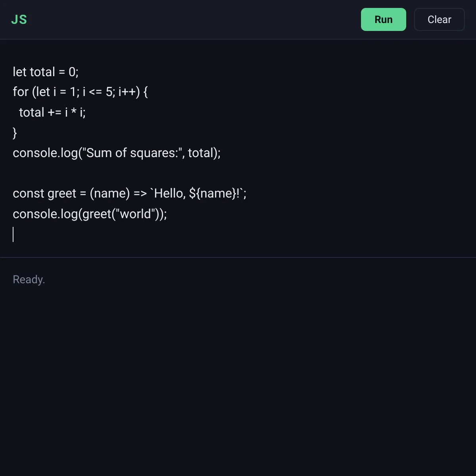The width and height of the screenshot is (476, 476).
Task: Click on 'total += i * i;' line
Action: [x=52, y=112]
